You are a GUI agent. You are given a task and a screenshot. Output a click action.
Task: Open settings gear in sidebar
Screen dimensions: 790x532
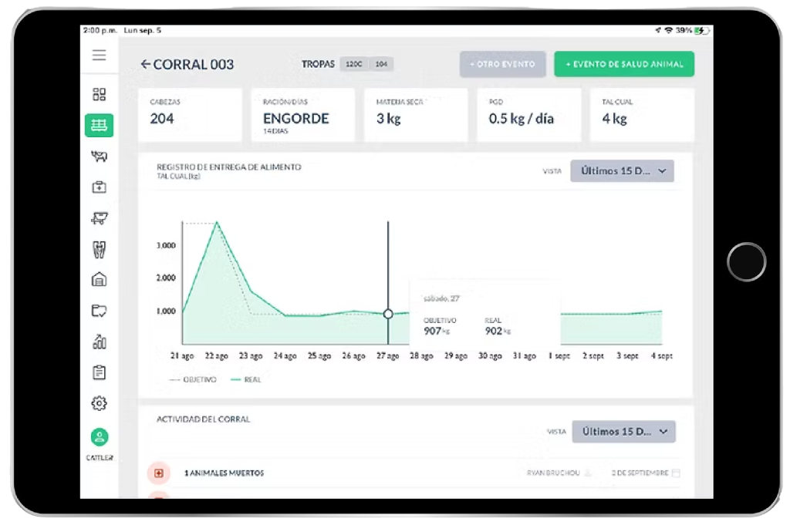pos(99,403)
